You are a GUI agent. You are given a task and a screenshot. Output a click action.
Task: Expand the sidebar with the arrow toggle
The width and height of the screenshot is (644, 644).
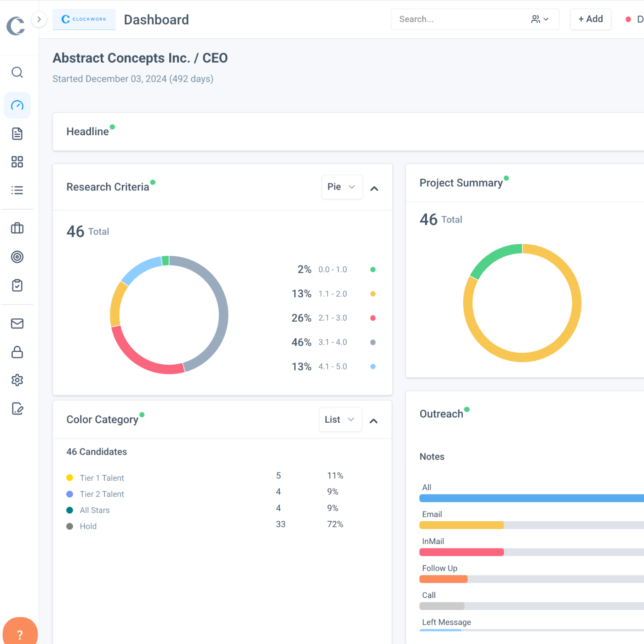coord(39,19)
